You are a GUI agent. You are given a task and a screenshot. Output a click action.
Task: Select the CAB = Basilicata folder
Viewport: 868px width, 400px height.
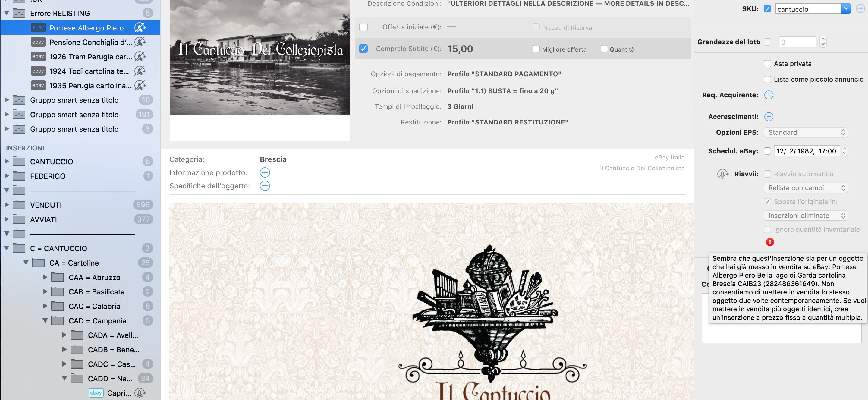96,292
